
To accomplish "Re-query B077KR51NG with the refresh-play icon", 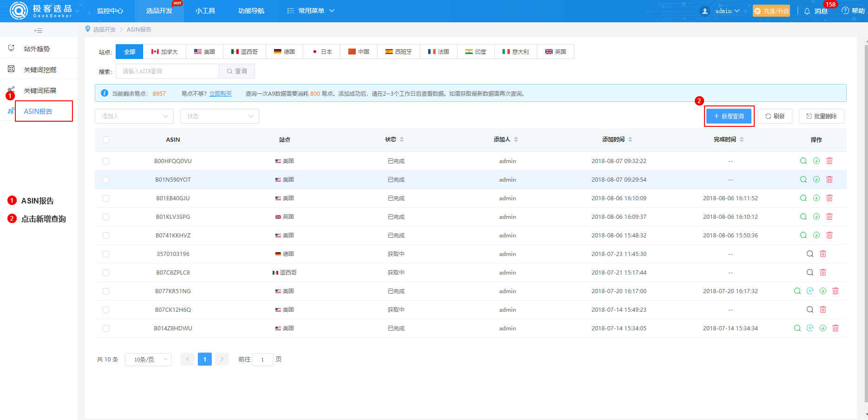I will pyautogui.click(x=810, y=291).
